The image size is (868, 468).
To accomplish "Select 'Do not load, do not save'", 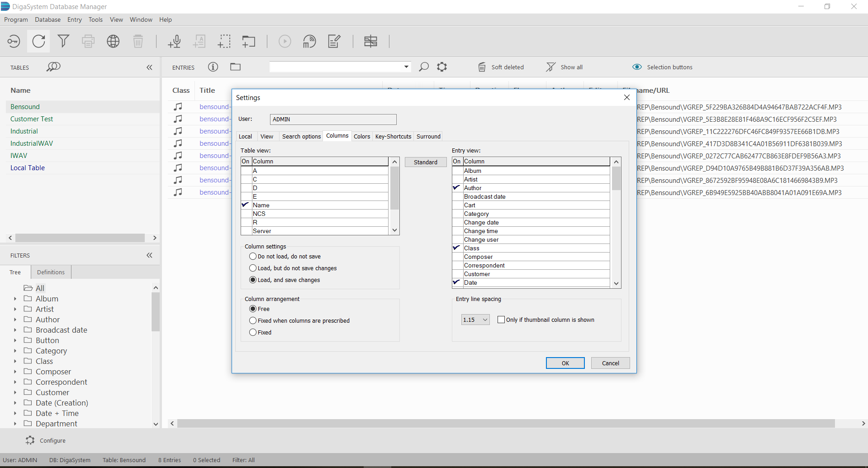I will click(x=253, y=256).
